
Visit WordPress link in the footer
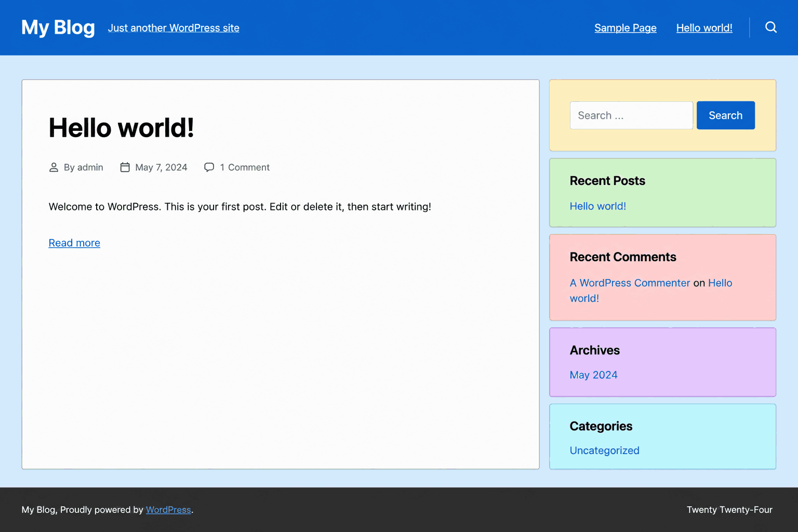coord(168,510)
